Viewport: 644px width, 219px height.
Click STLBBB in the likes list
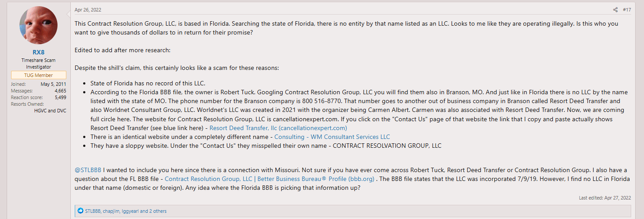(x=93, y=211)
